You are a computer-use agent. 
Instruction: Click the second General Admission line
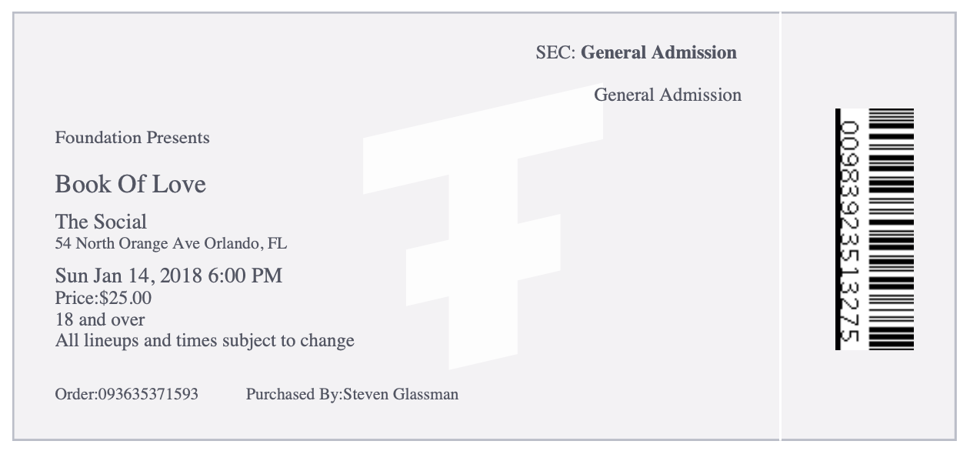point(668,95)
